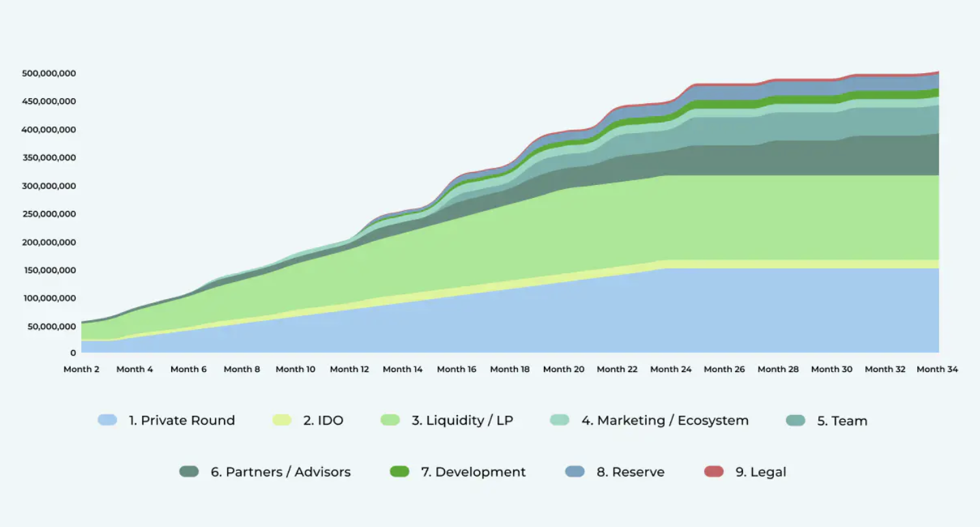Click the Development legend color dot

coord(399,472)
